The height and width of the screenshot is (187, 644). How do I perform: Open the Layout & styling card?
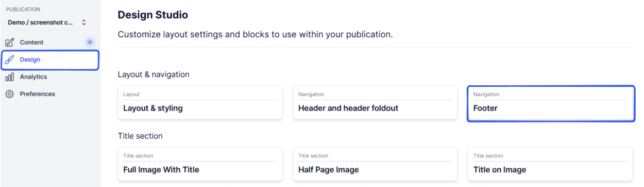[x=200, y=103]
